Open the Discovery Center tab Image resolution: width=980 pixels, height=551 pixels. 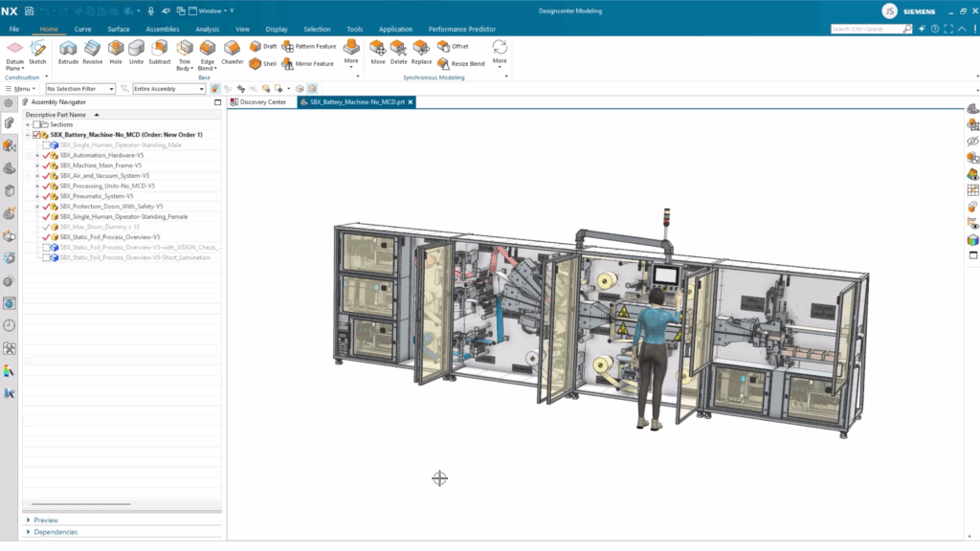pos(262,102)
